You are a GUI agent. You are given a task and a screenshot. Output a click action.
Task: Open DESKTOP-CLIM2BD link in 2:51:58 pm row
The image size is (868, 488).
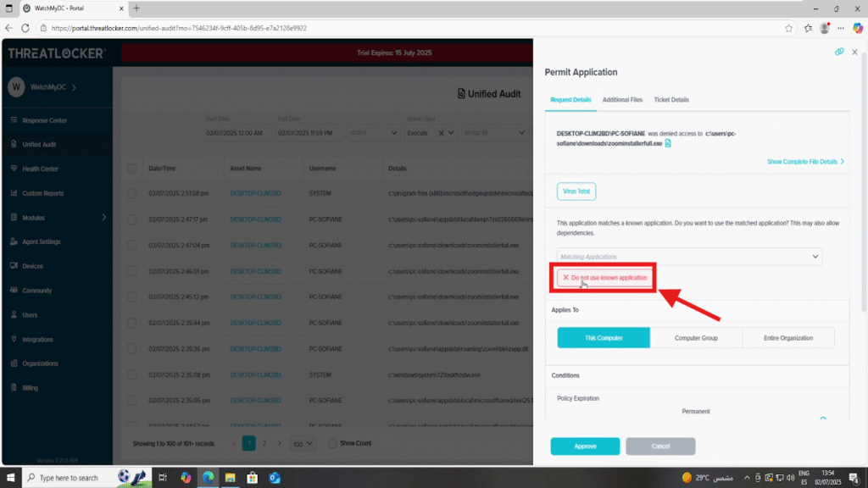[x=255, y=194]
